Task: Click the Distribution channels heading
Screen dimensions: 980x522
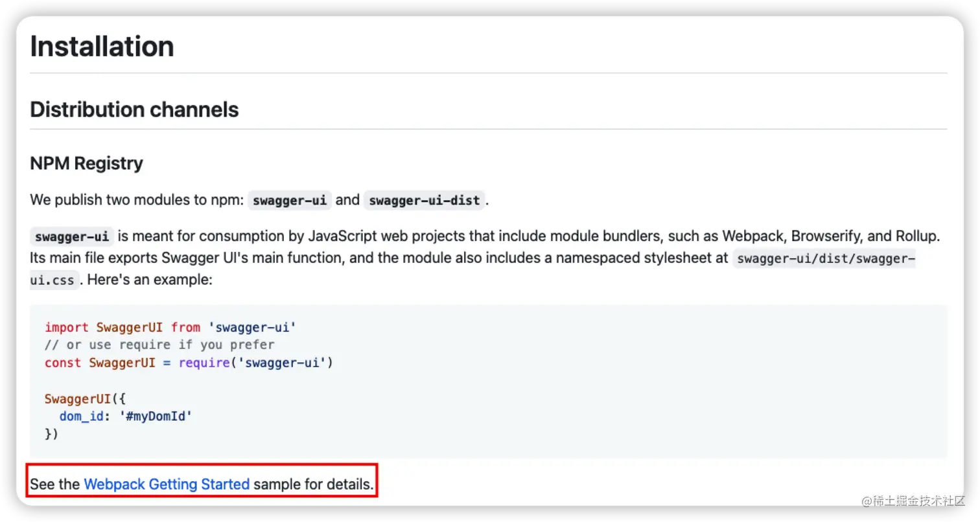Action: click(x=134, y=109)
